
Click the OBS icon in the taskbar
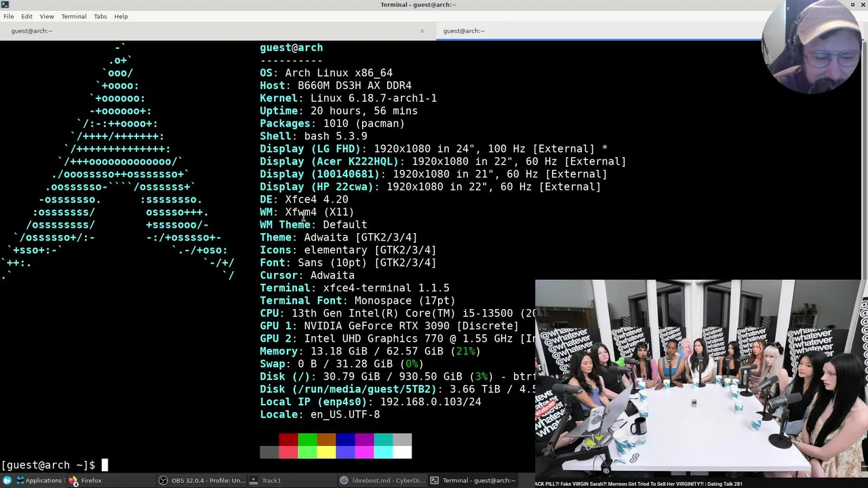163,481
